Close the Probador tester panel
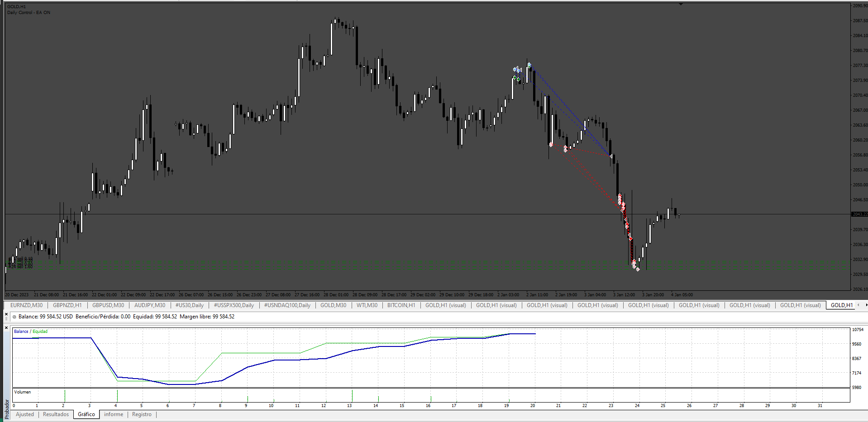The width and height of the screenshot is (868, 422). point(6,328)
